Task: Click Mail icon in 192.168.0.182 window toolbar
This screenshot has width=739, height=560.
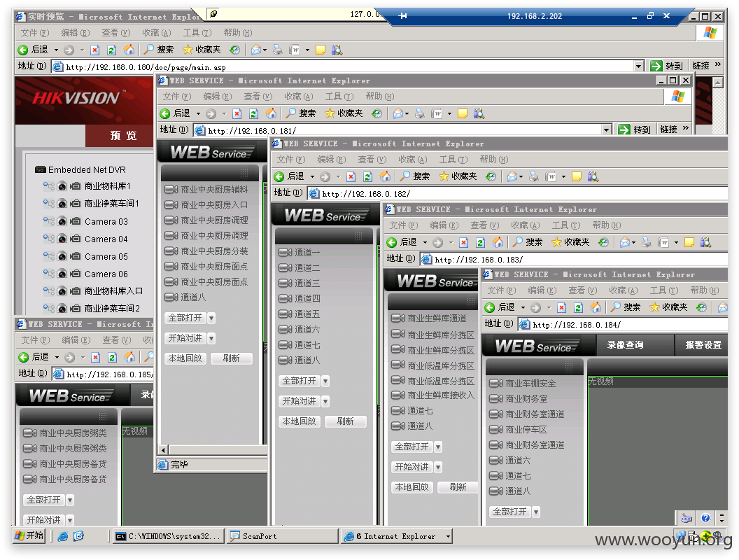Action: point(512,176)
